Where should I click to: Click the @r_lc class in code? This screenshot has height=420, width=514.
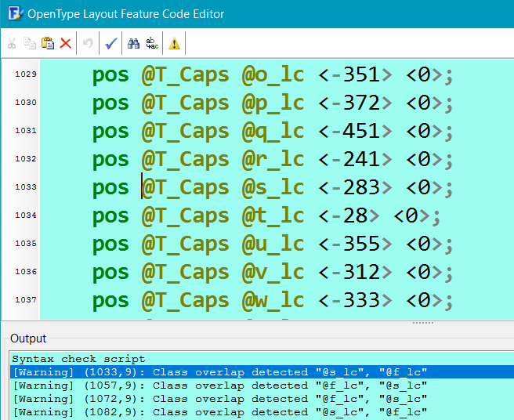(x=273, y=160)
